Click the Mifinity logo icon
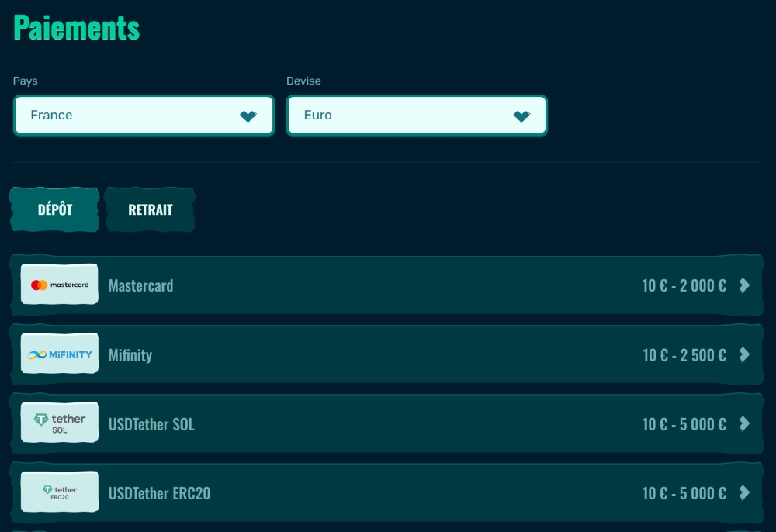776x532 pixels. (x=60, y=354)
